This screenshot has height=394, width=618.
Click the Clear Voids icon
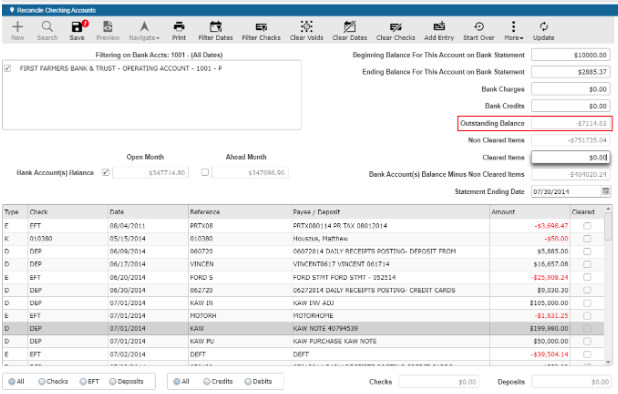pos(306,27)
